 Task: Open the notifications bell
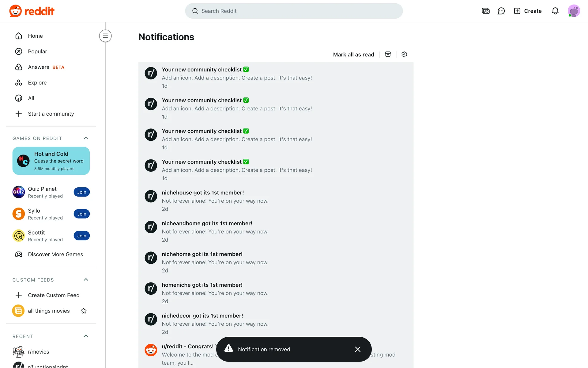coord(555,11)
